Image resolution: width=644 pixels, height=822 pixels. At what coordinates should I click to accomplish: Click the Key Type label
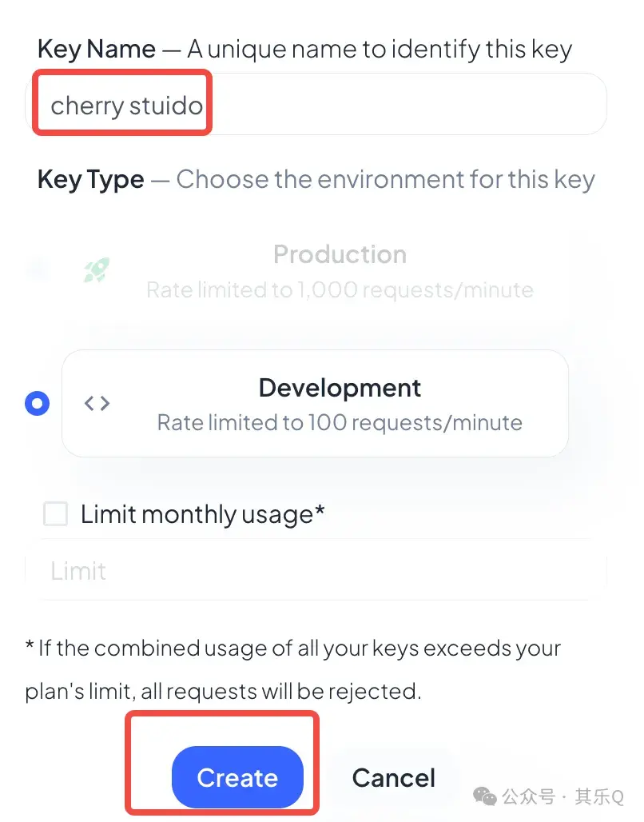coord(89,179)
